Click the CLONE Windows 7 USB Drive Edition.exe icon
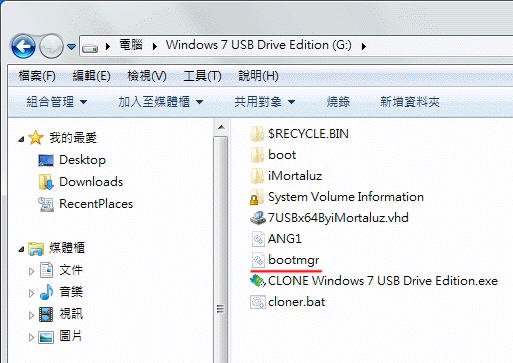Viewport: 513px width, 363px height. (x=258, y=281)
